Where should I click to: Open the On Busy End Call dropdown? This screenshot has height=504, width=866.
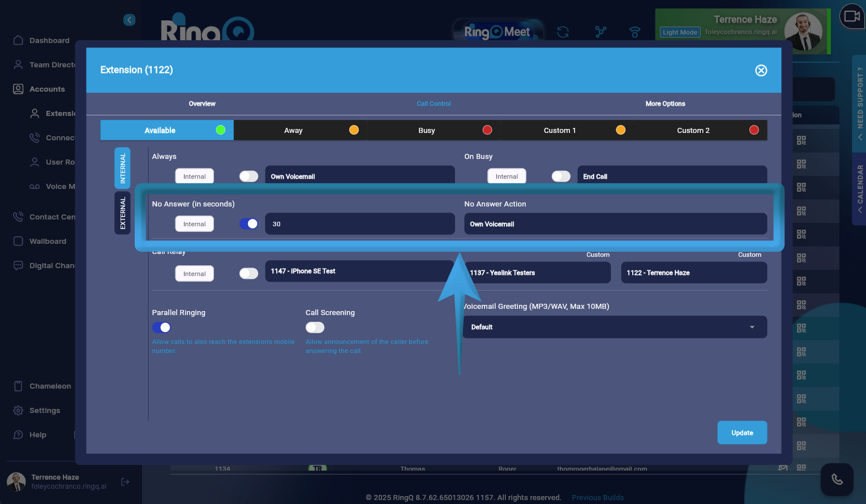672,176
